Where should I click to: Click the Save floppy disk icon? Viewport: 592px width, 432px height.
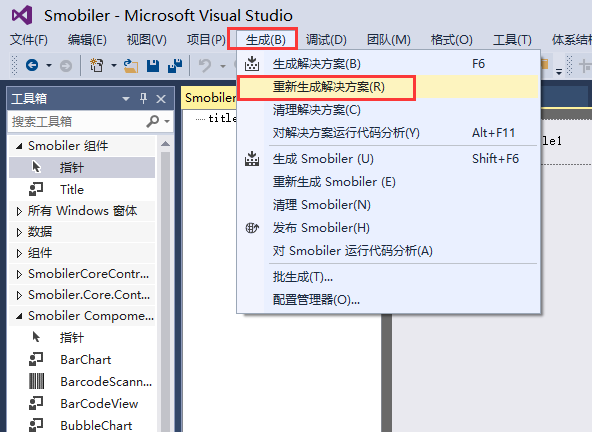click(x=153, y=66)
